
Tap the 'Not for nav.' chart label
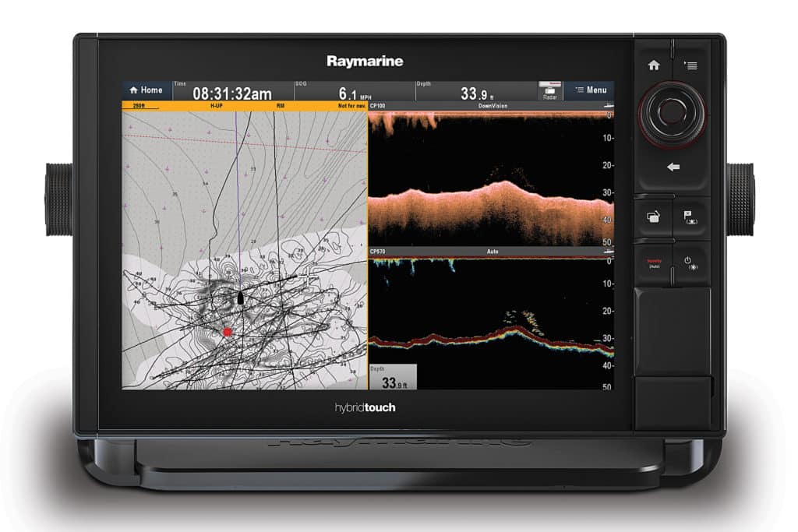[x=351, y=106]
